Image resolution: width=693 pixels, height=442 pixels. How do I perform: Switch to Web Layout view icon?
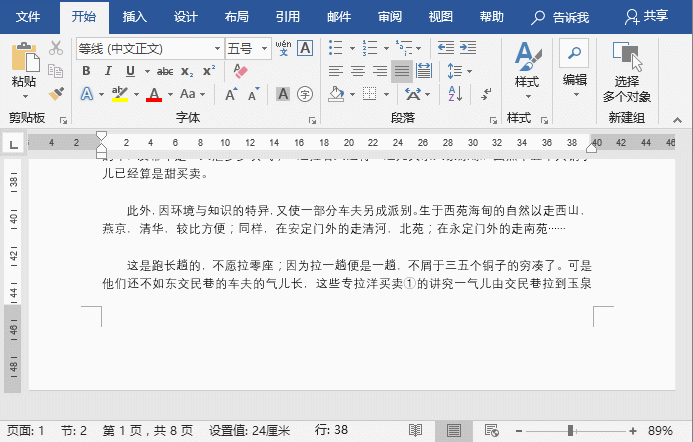click(491, 430)
